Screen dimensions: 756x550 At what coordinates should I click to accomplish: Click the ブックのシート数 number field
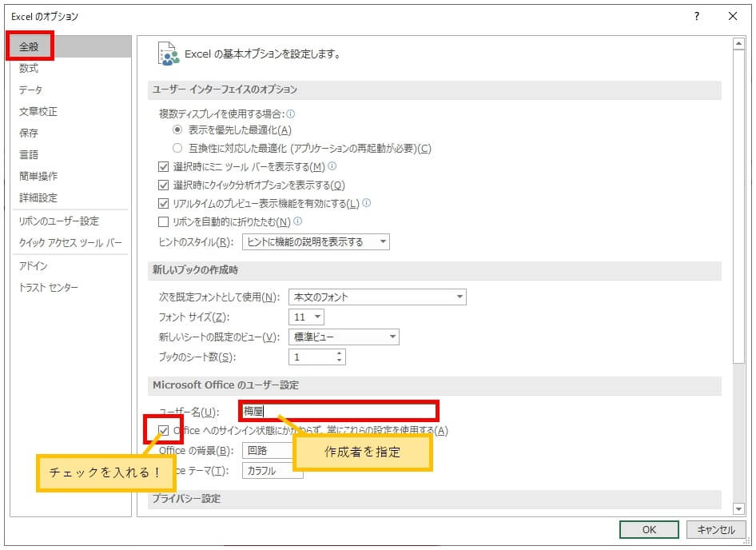pos(312,357)
